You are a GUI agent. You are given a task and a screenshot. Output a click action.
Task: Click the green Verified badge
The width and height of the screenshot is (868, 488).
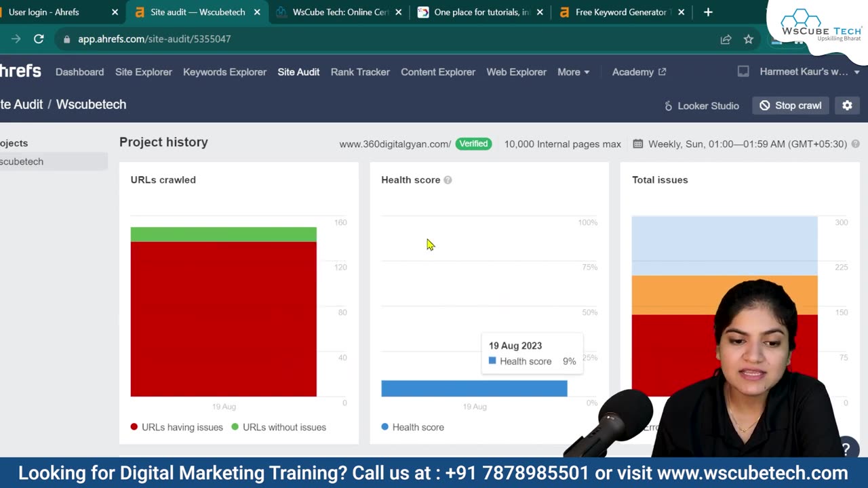pos(473,144)
